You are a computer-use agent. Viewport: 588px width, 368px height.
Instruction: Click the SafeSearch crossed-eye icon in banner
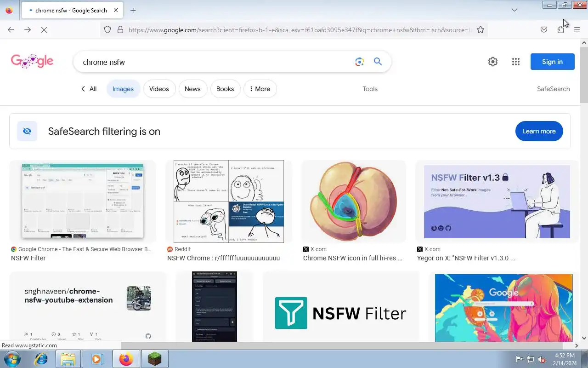click(x=27, y=131)
